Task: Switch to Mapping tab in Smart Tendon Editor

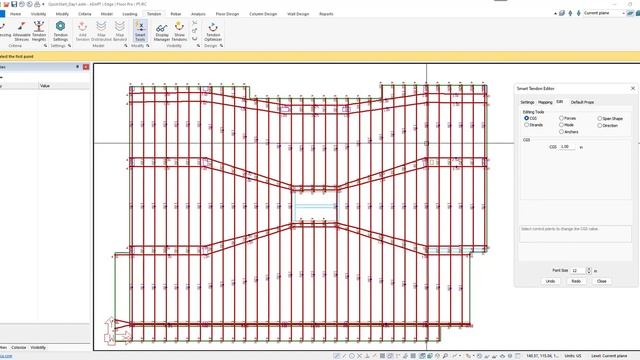Action: pyautogui.click(x=545, y=102)
